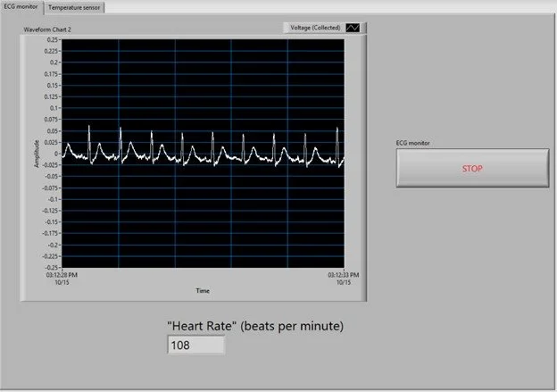The image size is (557, 392).
Task: Click the red STOP button
Action: tap(472, 168)
